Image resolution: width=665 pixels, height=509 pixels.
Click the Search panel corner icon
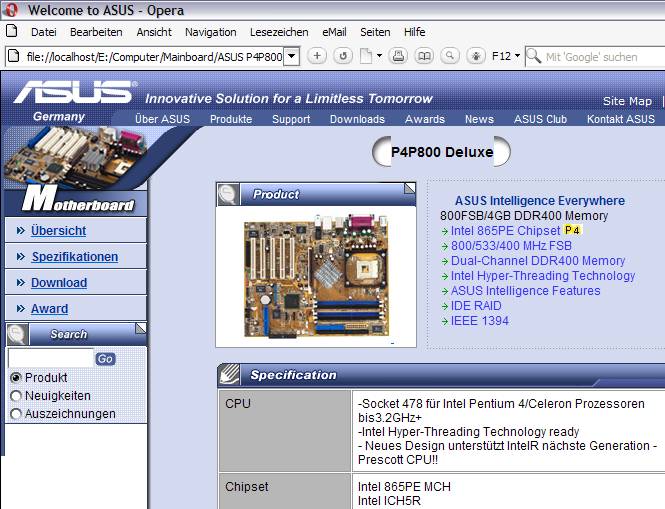click(x=141, y=328)
